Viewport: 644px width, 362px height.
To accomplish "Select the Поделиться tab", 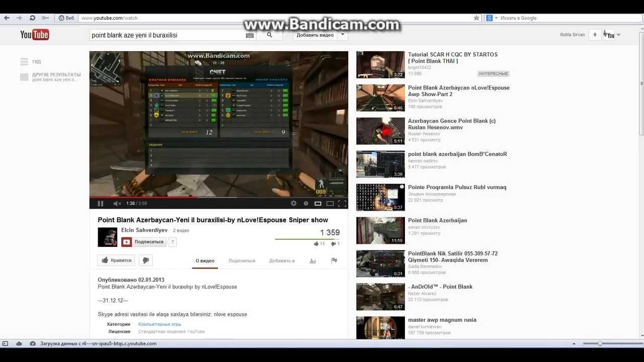I will [x=242, y=261].
